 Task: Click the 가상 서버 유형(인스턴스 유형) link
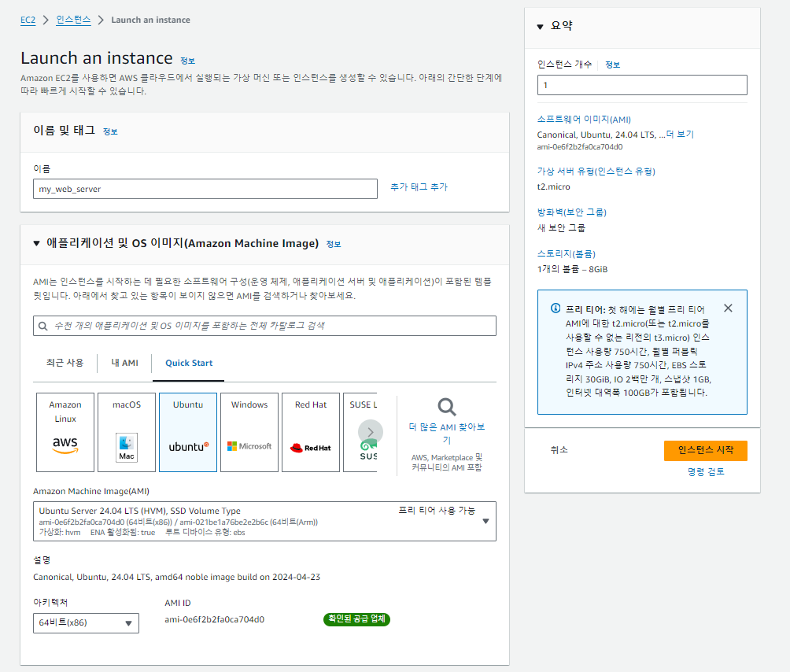click(596, 172)
